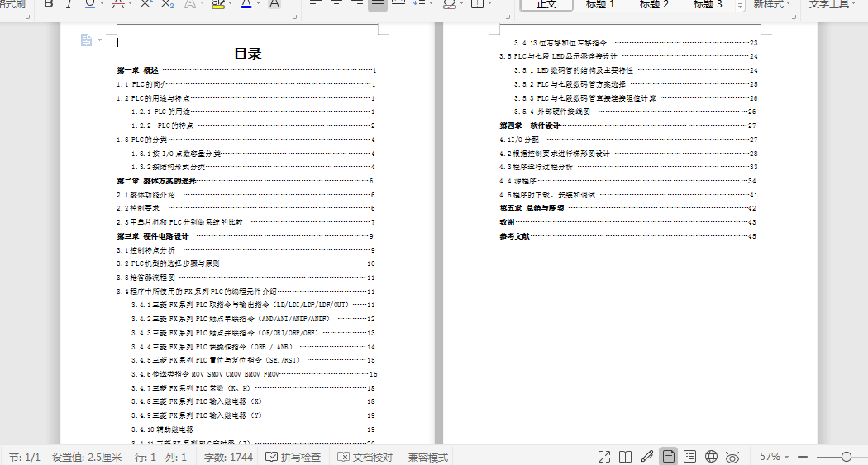The width and height of the screenshot is (868, 465).
Task: Switch to full screen view
Action: click(x=604, y=457)
